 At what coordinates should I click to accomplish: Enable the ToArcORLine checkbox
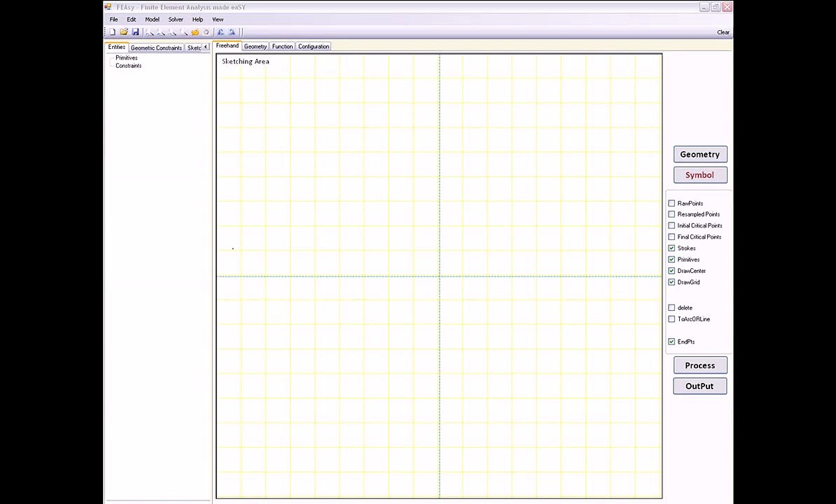click(x=671, y=319)
